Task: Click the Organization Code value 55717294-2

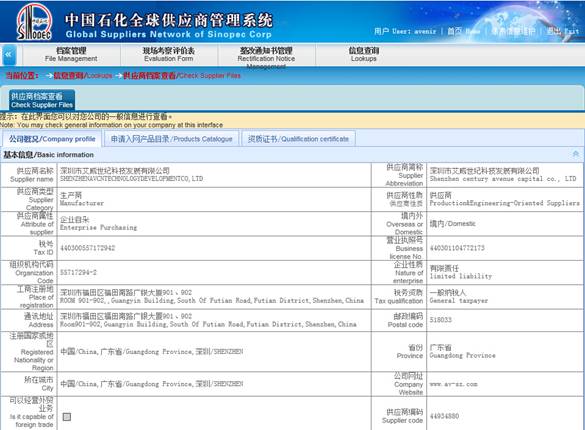Action: click(x=78, y=273)
